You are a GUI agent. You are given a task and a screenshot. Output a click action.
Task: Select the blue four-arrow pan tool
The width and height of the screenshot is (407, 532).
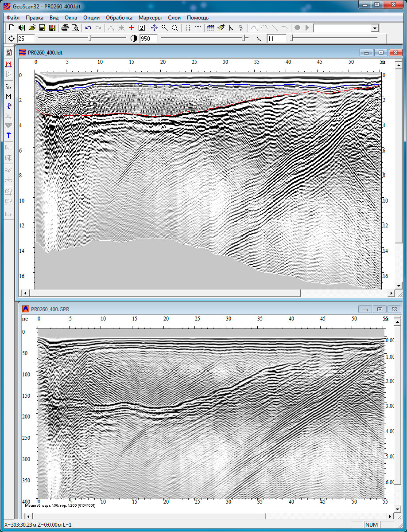tap(154, 27)
